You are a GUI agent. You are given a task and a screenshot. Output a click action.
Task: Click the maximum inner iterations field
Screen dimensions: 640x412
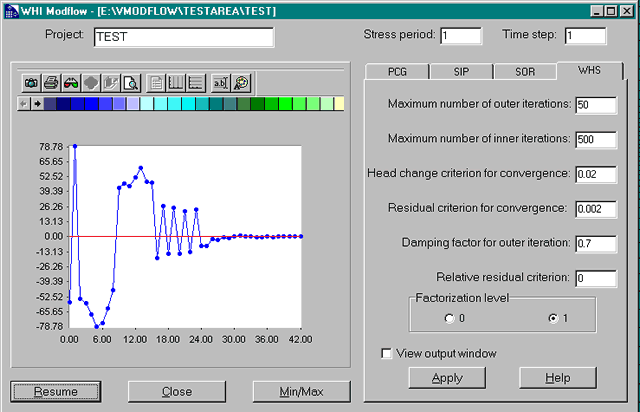pyautogui.click(x=596, y=140)
